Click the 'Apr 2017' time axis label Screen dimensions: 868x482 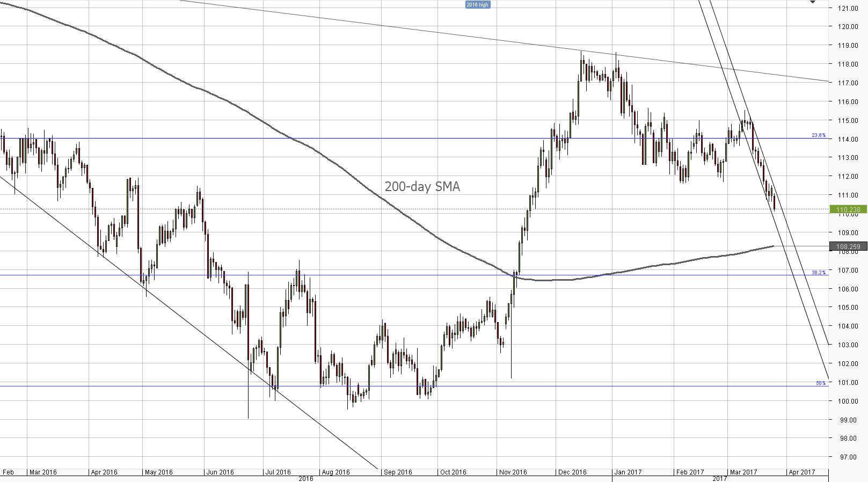point(801,472)
